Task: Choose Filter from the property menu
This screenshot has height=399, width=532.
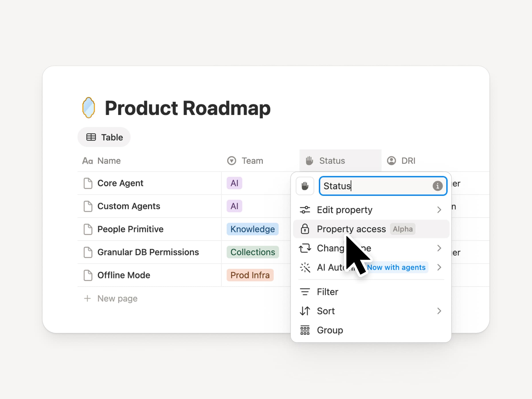Action: point(371,292)
